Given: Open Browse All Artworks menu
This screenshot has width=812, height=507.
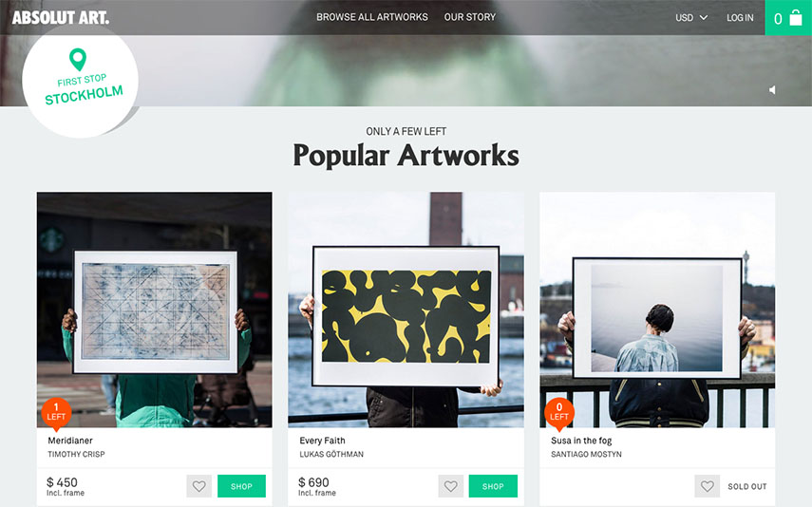Looking at the screenshot, I should click(x=372, y=17).
